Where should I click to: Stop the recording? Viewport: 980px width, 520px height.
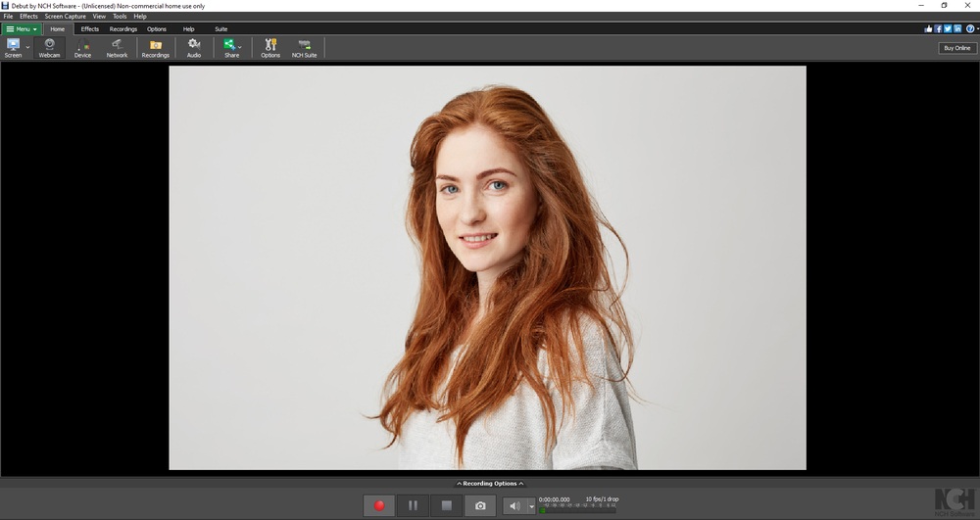446,505
